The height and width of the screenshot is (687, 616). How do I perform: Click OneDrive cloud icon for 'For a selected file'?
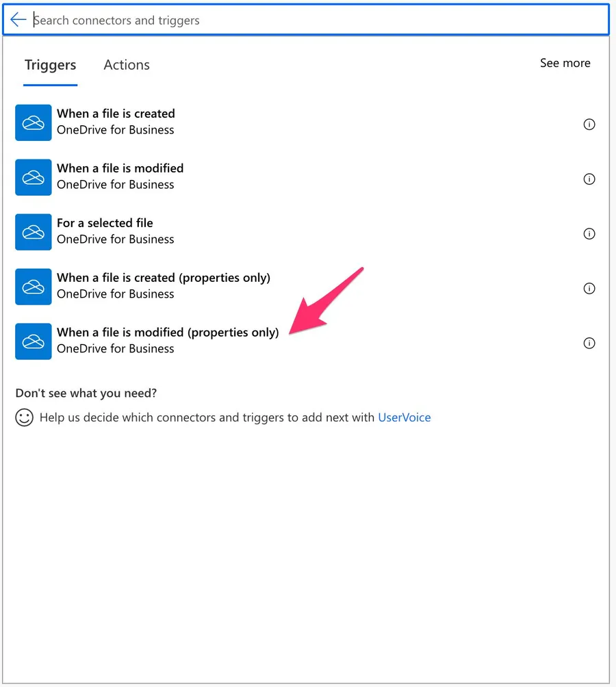pyautogui.click(x=34, y=232)
